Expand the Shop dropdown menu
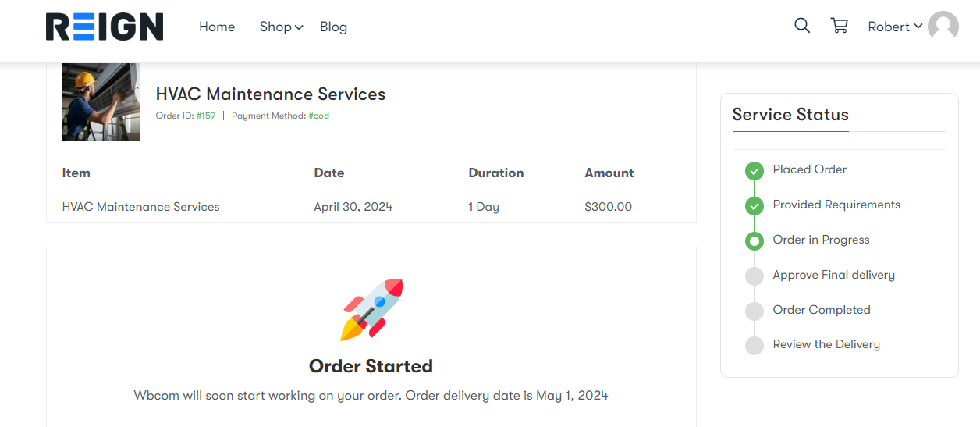The image size is (980, 427). [281, 27]
